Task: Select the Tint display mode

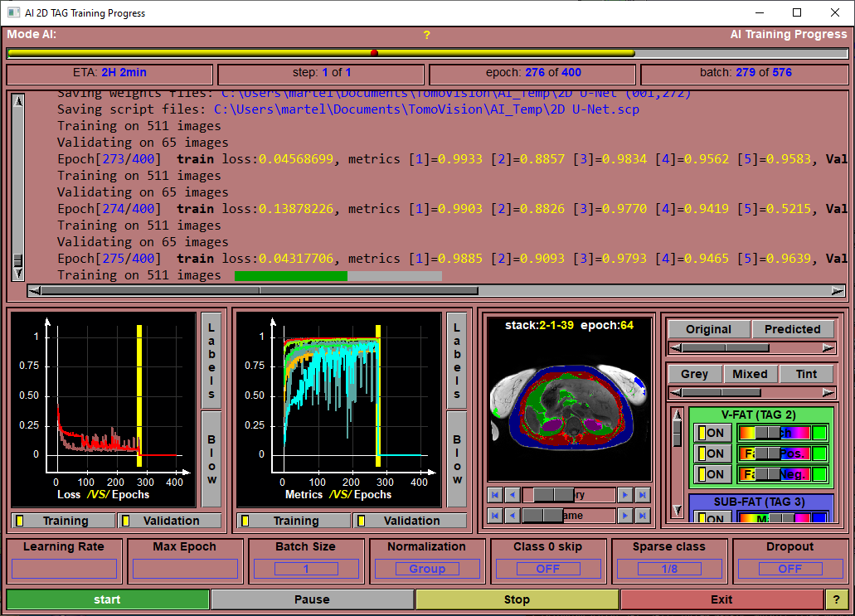Action: (x=806, y=374)
